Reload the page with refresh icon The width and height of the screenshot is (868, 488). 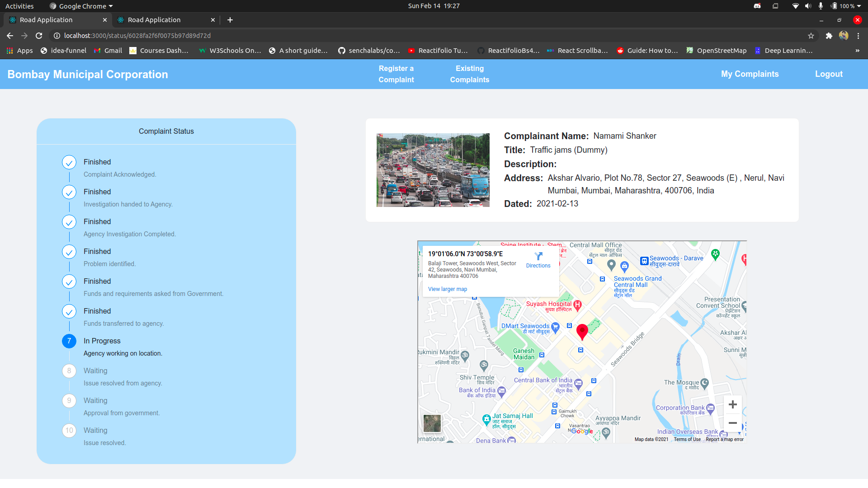39,36
